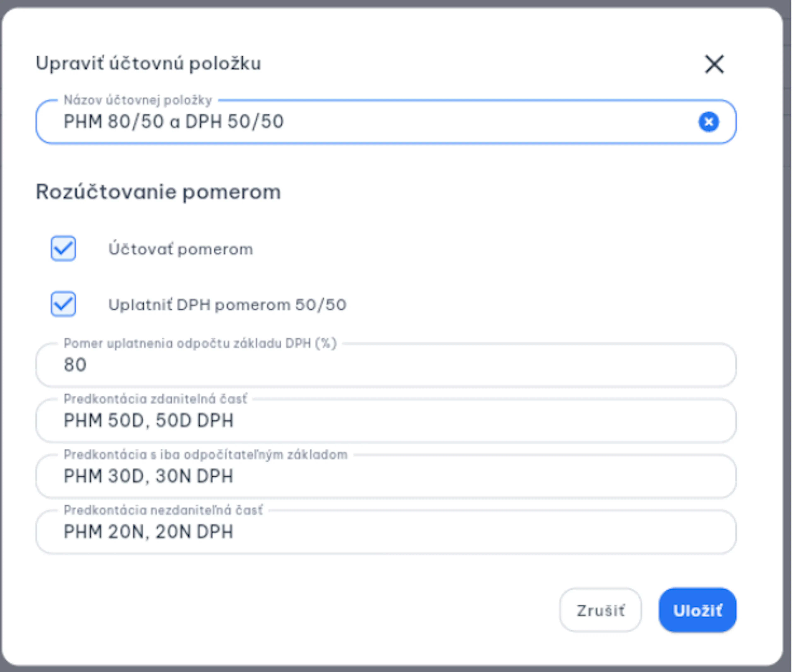Toggle the Účtovať pomerom checkbox
Image resolution: width=795 pixels, height=672 pixels.
click(63, 249)
